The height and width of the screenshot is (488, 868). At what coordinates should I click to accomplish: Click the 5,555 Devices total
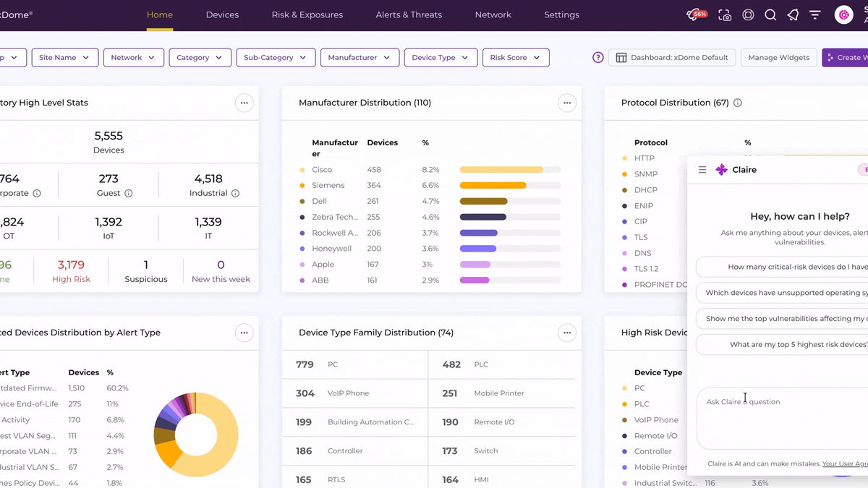(x=109, y=142)
